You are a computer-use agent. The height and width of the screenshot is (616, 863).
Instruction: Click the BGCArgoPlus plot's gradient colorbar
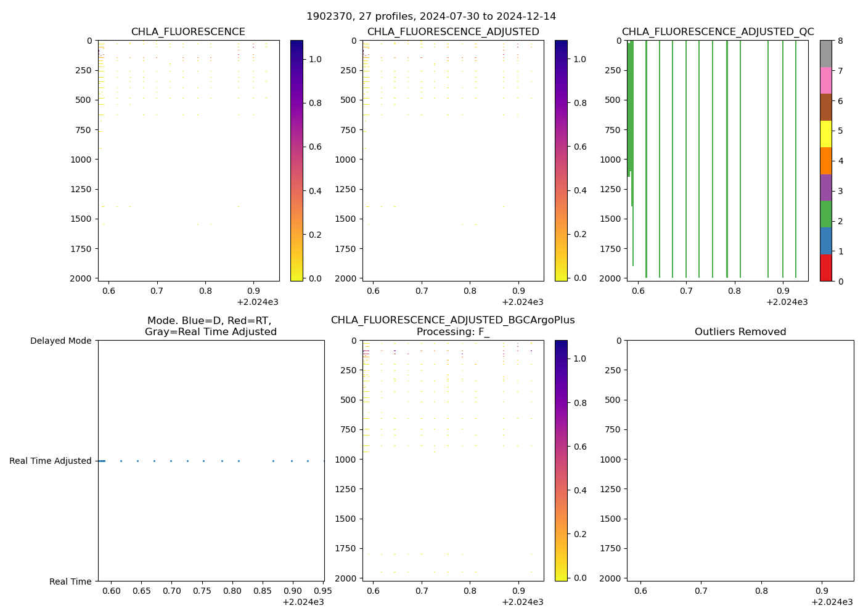point(561,460)
